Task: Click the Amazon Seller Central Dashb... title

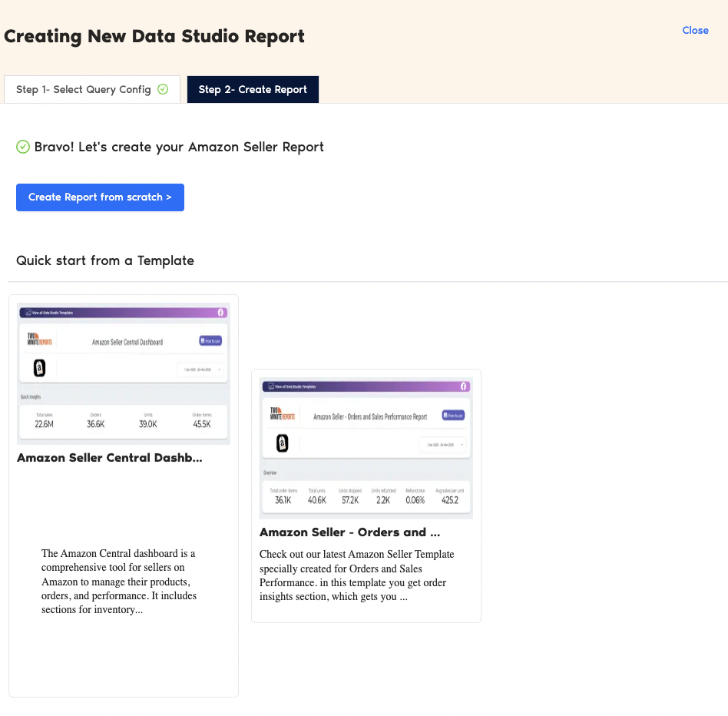Action: pos(110,458)
